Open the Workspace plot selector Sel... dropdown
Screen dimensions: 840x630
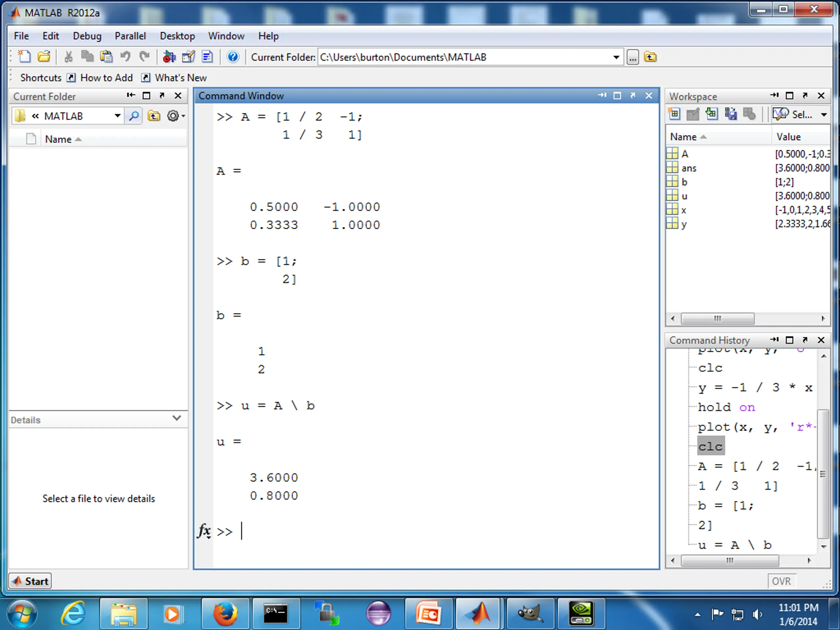click(x=800, y=114)
